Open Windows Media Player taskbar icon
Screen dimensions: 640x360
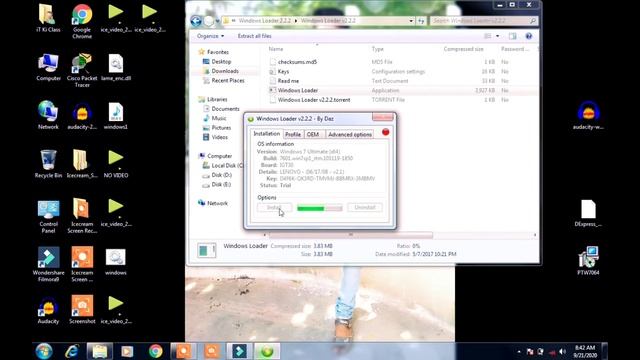(x=127, y=351)
